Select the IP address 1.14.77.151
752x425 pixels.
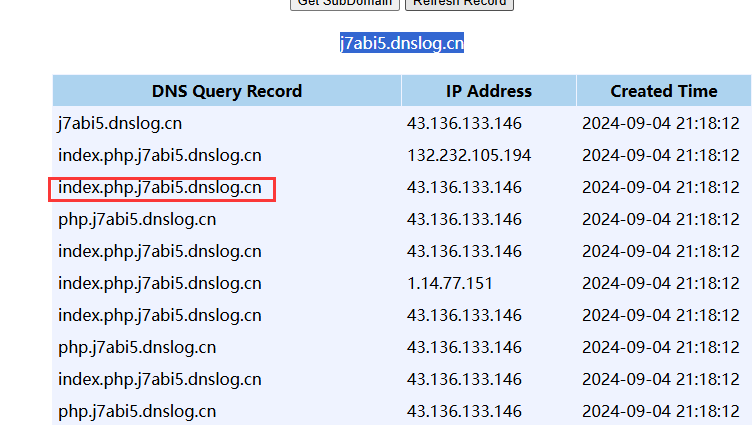point(449,283)
